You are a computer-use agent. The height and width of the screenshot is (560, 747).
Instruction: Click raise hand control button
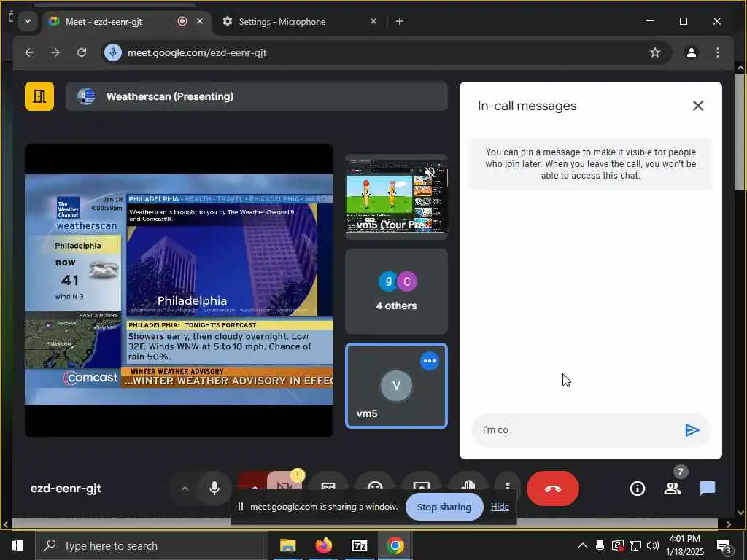pos(469,483)
